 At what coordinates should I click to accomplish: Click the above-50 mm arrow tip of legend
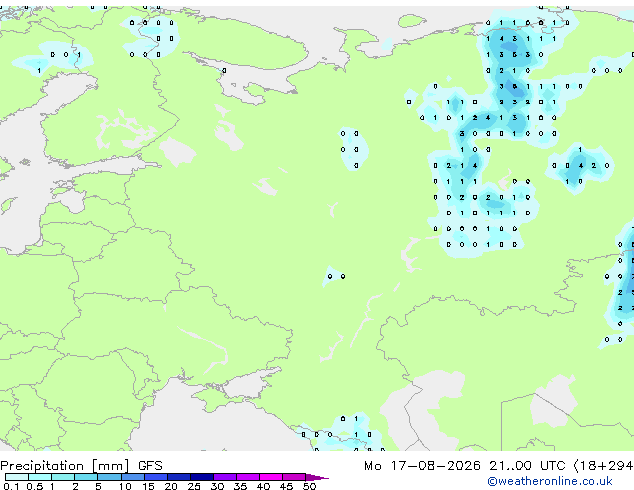coord(317,477)
